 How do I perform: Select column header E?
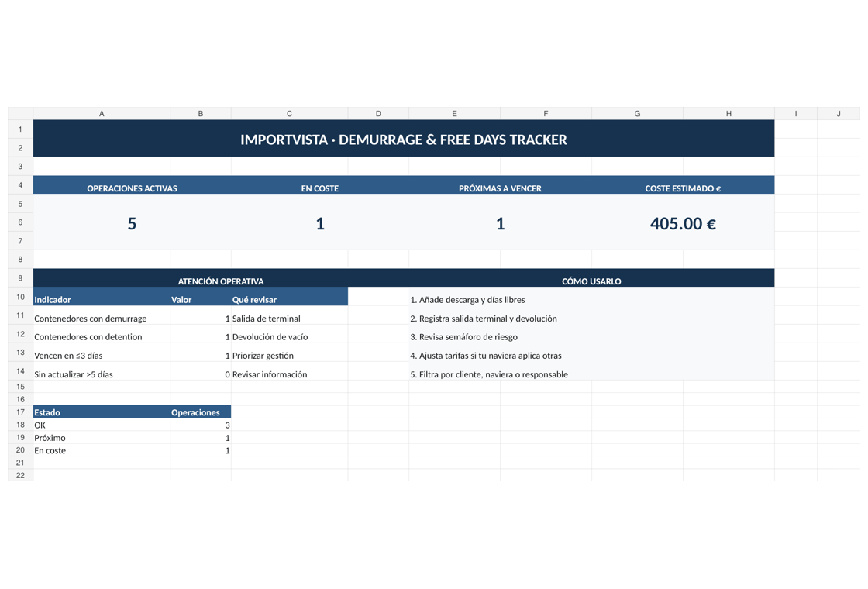tap(454, 113)
